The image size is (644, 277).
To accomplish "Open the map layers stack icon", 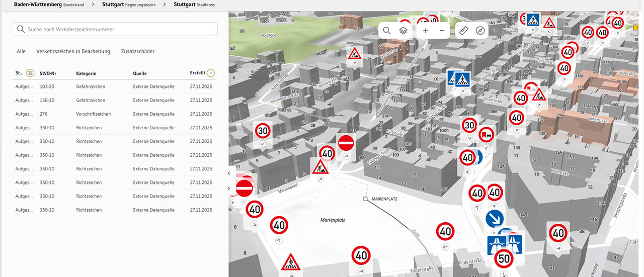I will tap(403, 30).
